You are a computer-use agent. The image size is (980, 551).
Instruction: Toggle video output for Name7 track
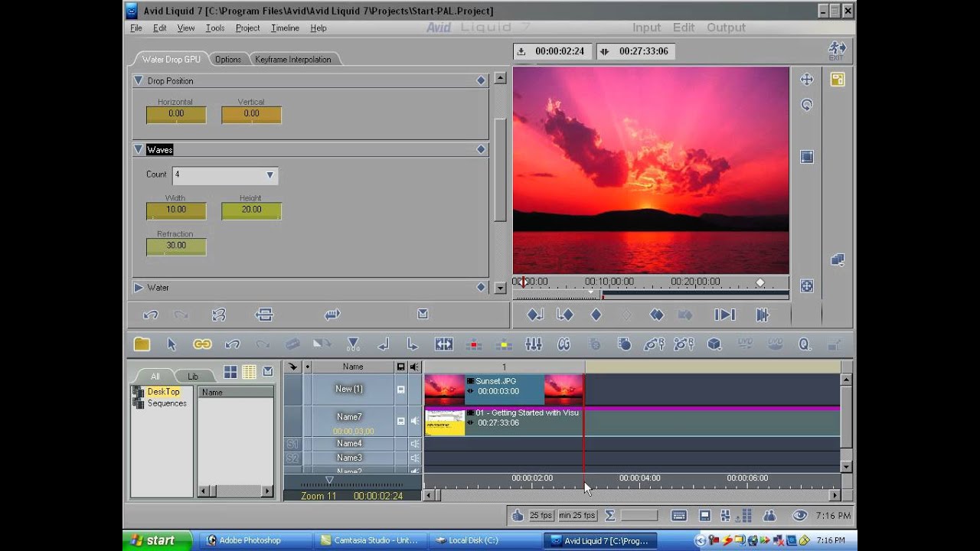tap(400, 420)
